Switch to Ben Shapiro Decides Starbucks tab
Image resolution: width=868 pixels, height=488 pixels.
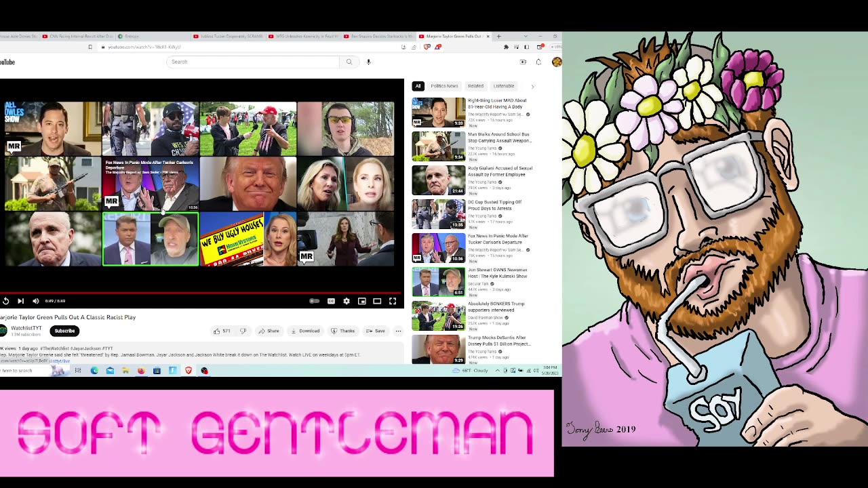click(379, 36)
